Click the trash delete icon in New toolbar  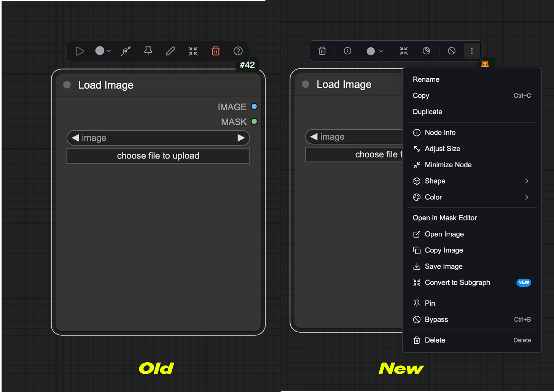(322, 51)
